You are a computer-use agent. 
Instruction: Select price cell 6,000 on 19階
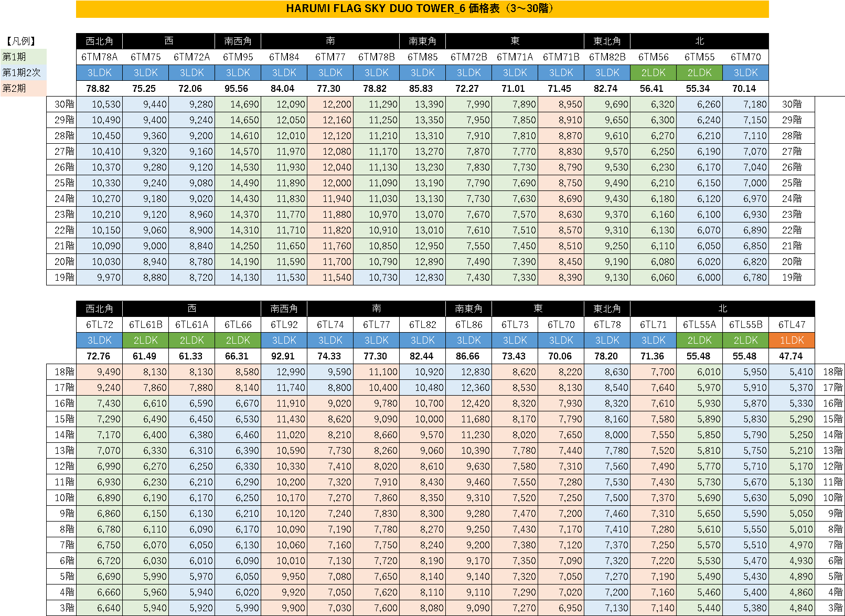coord(699,277)
